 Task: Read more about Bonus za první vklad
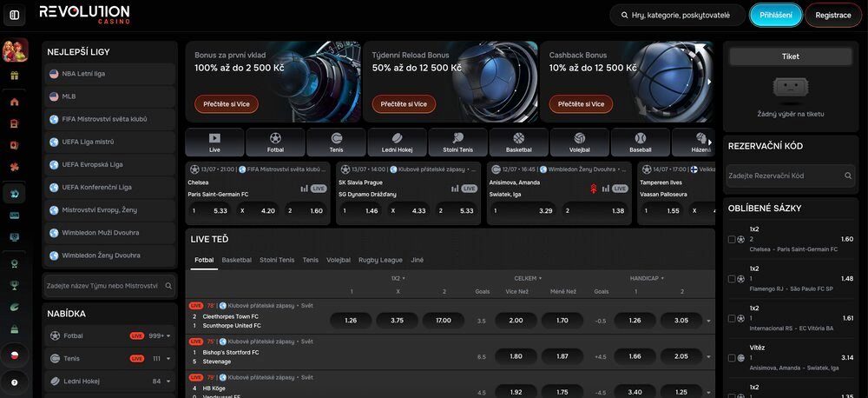click(x=227, y=104)
